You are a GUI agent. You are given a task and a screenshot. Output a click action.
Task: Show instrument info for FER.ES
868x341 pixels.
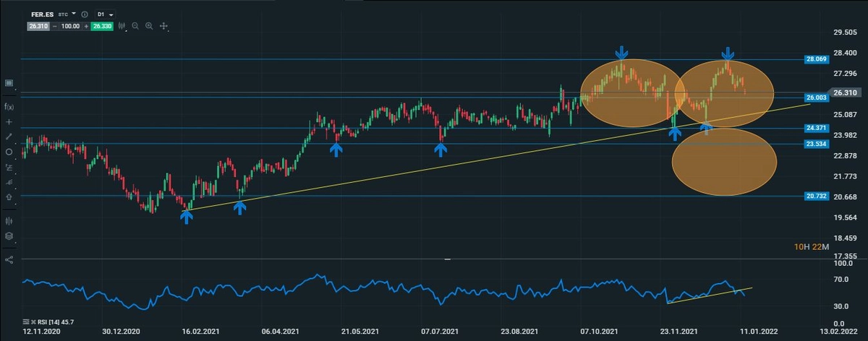(85, 14)
